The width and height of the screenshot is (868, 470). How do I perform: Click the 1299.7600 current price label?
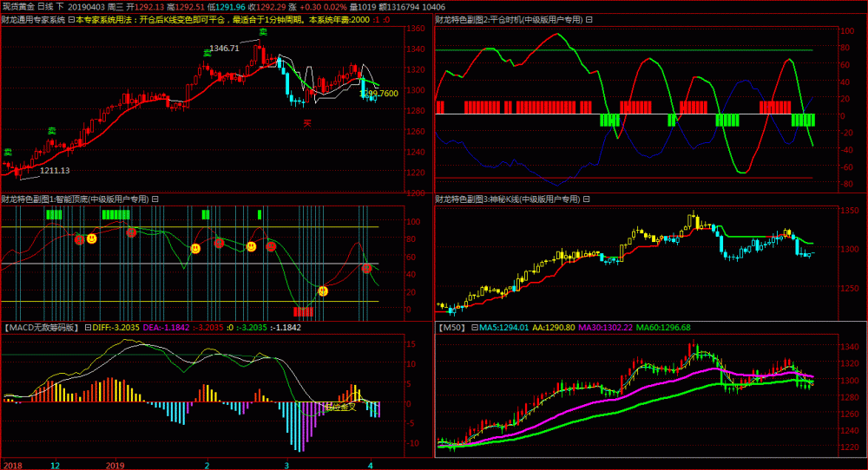coord(380,94)
